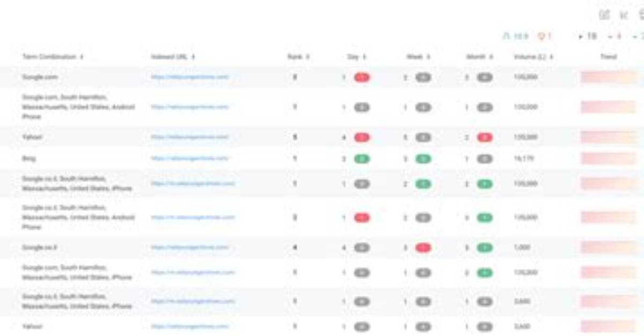Select the plain Google.com term combination

click(x=40, y=77)
